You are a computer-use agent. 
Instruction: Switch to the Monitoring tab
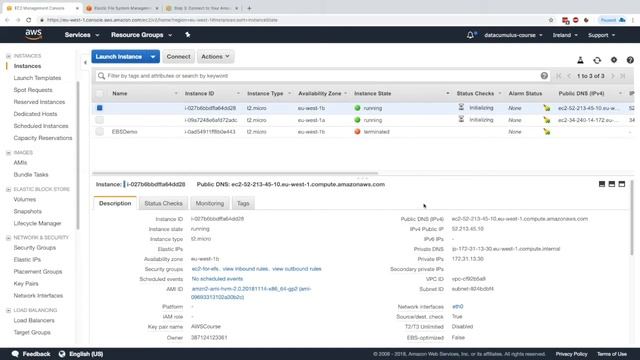pyautogui.click(x=209, y=203)
